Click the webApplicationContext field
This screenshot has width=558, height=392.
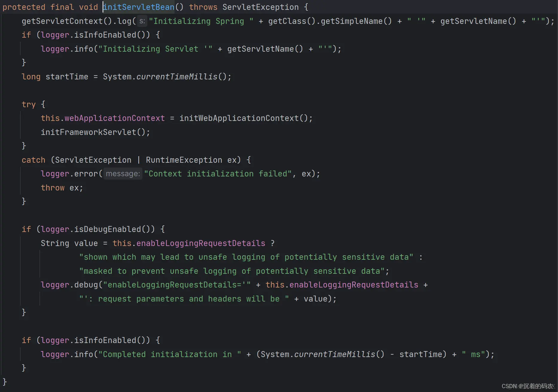pyautogui.click(x=115, y=118)
